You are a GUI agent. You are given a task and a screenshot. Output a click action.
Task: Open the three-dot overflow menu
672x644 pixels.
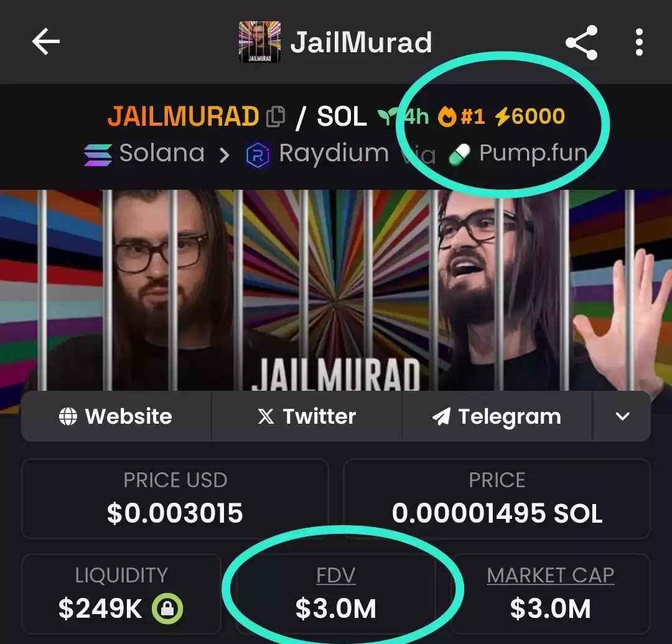(x=639, y=42)
